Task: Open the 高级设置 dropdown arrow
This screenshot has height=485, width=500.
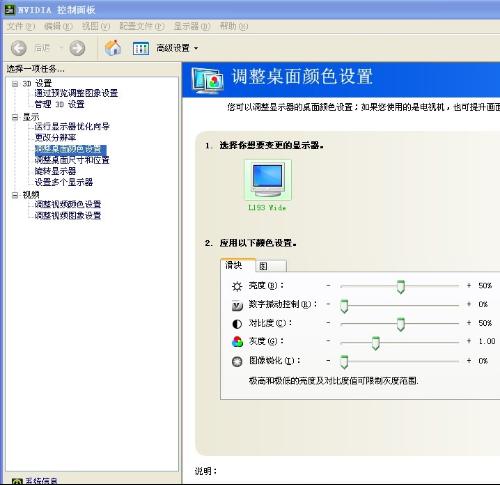Action: coord(196,49)
